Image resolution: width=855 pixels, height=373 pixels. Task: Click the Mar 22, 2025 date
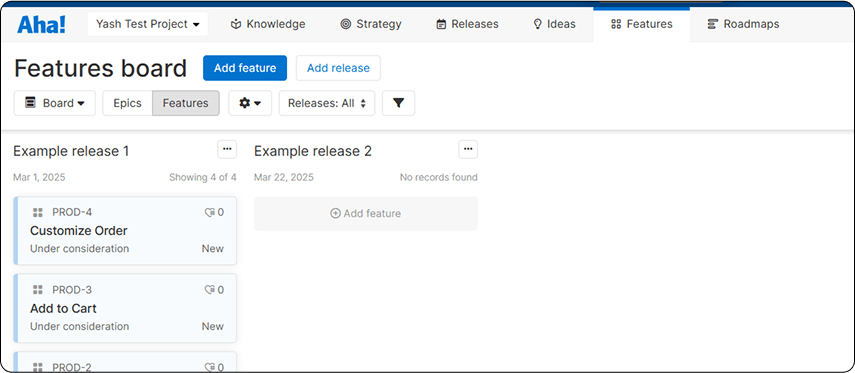(x=284, y=177)
